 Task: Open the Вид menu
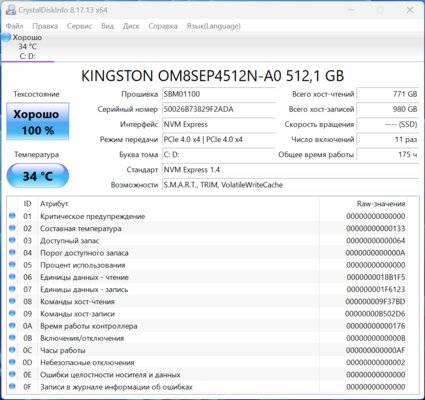(x=107, y=26)
